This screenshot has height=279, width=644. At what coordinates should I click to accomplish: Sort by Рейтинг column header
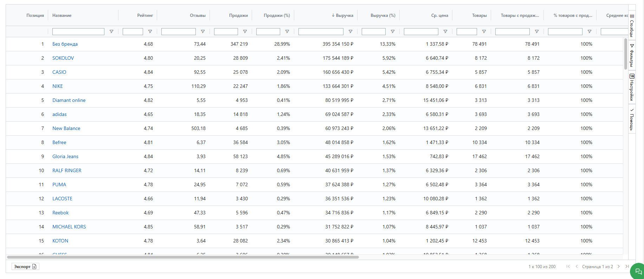point(145,15)
